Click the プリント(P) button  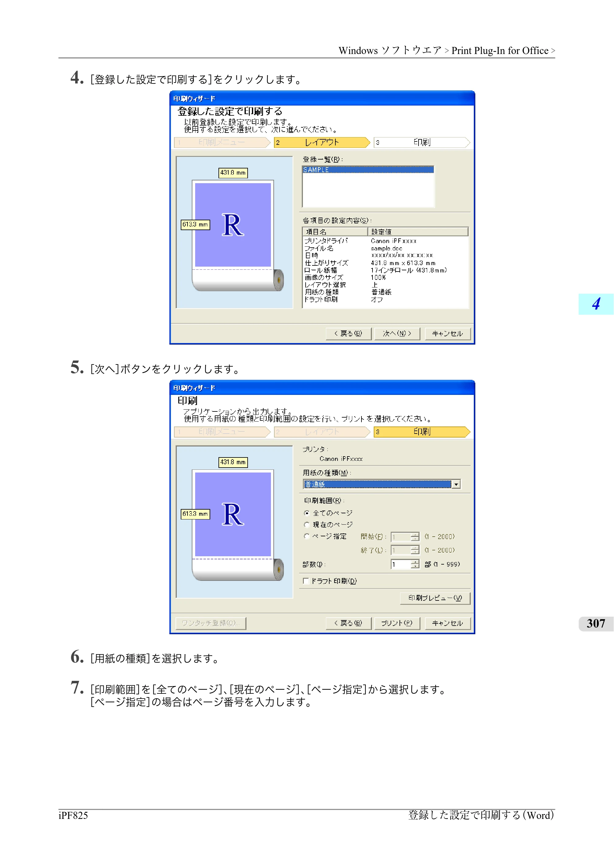pos(397,623)
